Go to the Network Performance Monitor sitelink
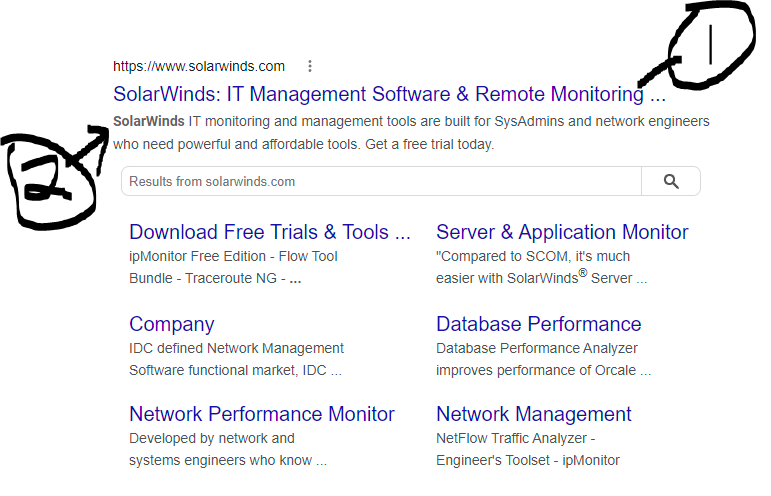This screenshot has height=496, width=771. (262, 414)
